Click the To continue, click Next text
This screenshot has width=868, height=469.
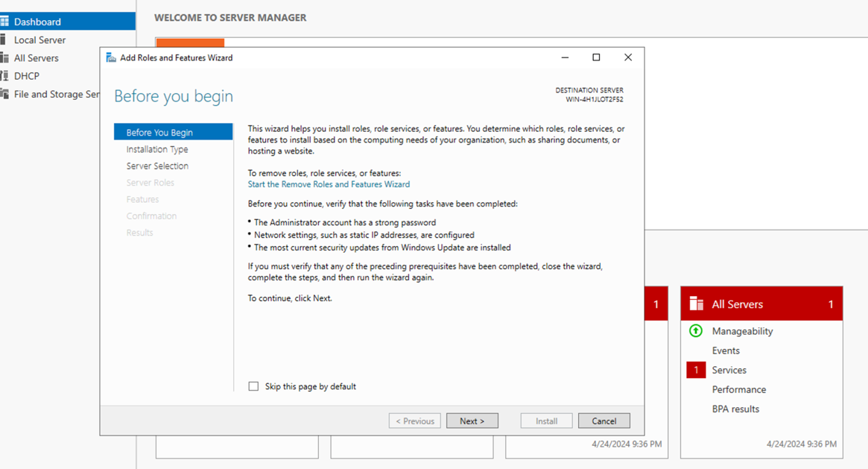coord(290,298)
